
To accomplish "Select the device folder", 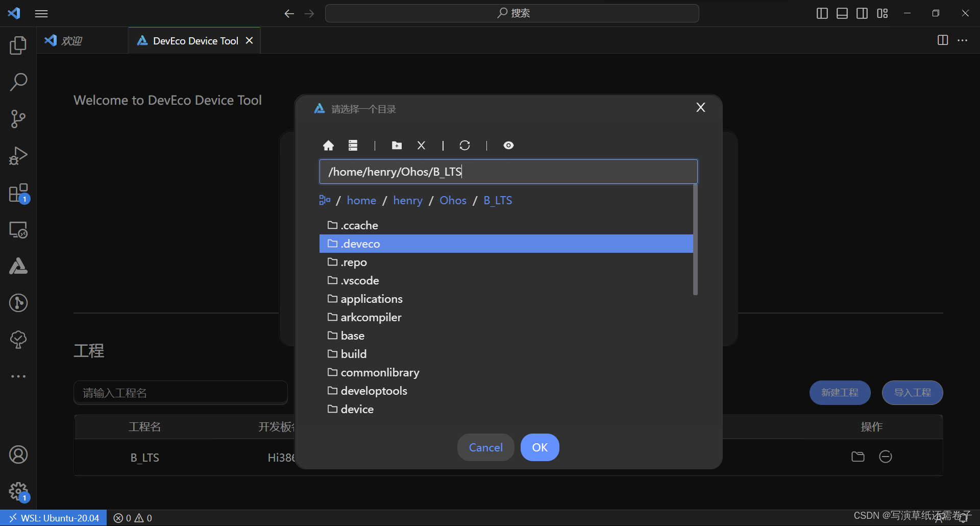I will 506,409.
